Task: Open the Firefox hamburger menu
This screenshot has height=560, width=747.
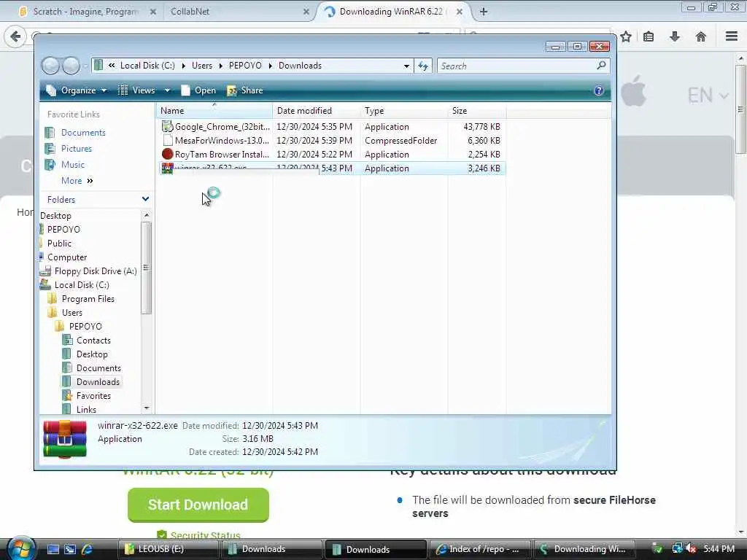Action: coord(732,36)
